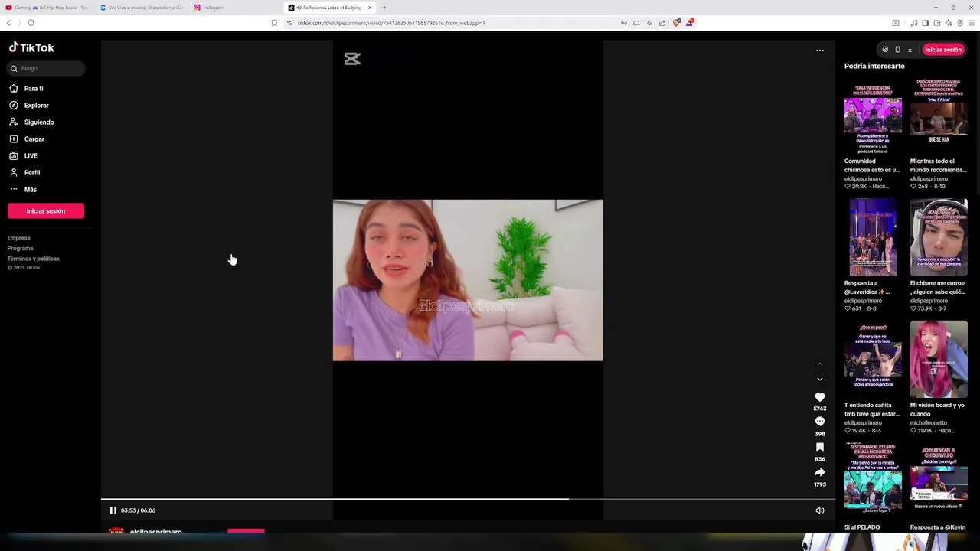Reload the current page
Viewport: 980px width, 551px height.
tap(31, 23)
